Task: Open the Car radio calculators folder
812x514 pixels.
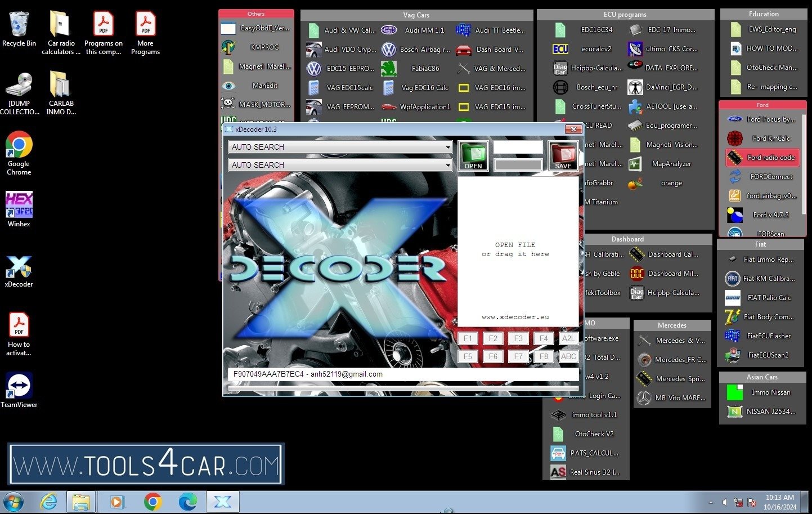Action: 61,33
